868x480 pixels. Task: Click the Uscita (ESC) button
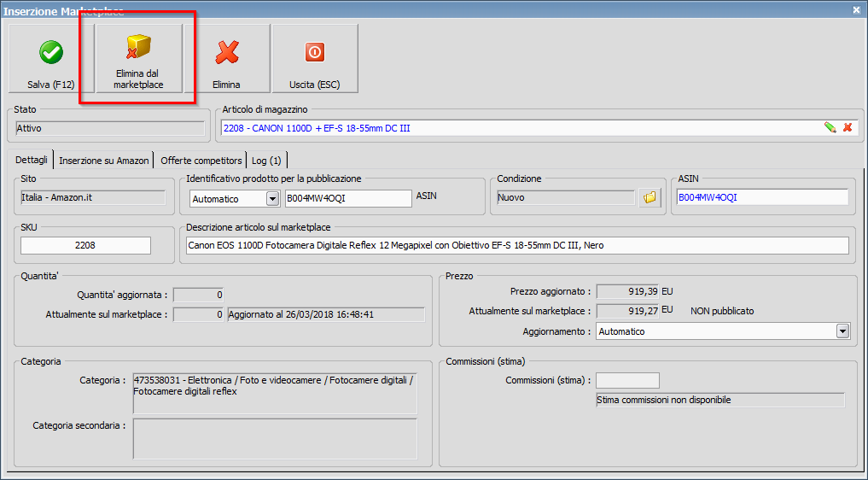pyautogui.click(x=314, y=58)
